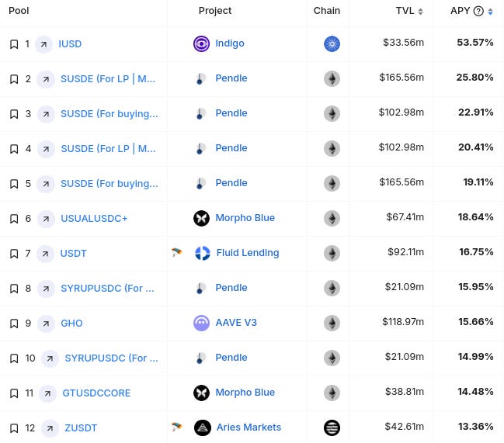504x443 pixels.
Task: Open external link arrow for pool 2
Action: (46, 79)
